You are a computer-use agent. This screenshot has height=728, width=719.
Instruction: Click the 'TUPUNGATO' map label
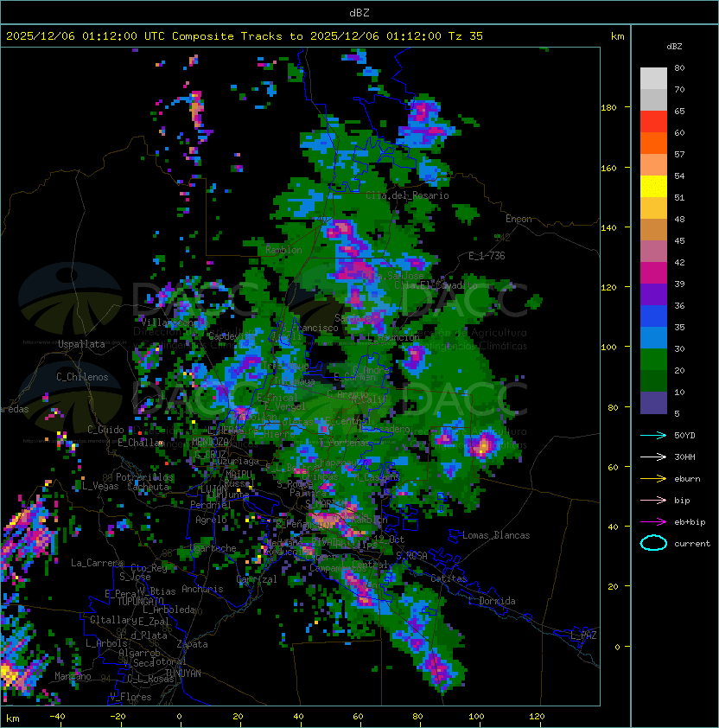coord(140,601)
